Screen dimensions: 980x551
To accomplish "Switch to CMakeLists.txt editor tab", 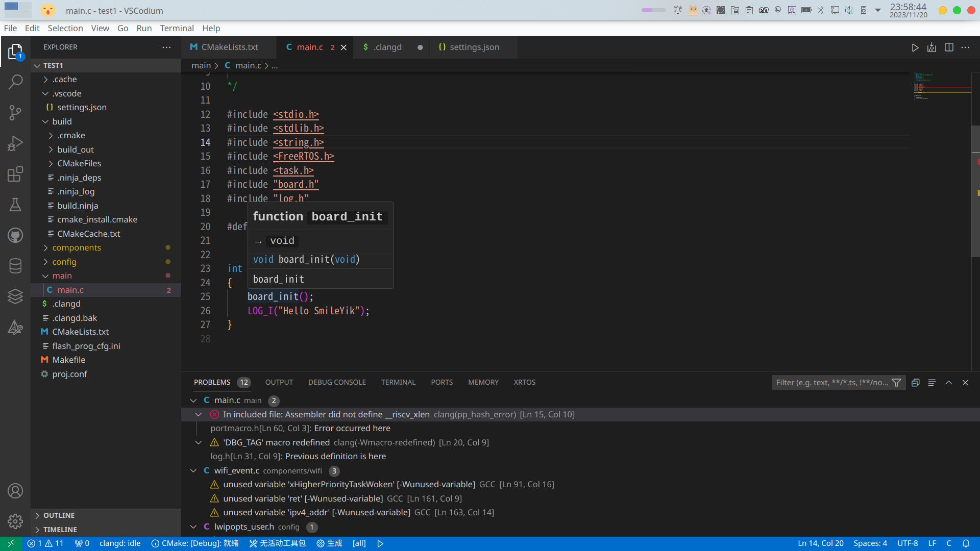I will (x=228, y=47).
